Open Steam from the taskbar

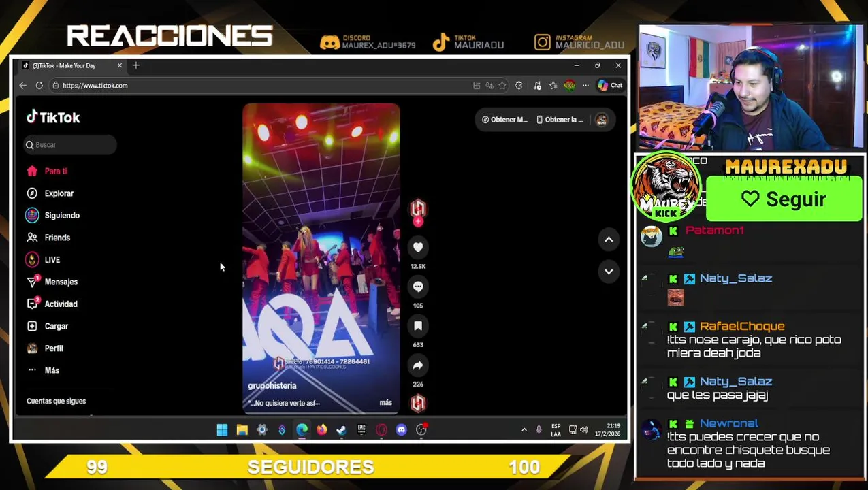pos(341,429)
